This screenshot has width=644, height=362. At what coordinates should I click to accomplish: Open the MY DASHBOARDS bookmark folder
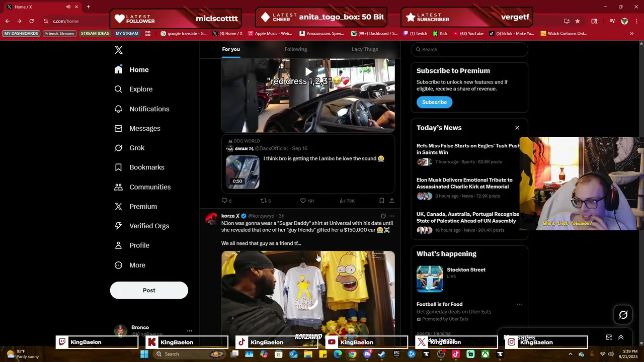click(21, 34)
